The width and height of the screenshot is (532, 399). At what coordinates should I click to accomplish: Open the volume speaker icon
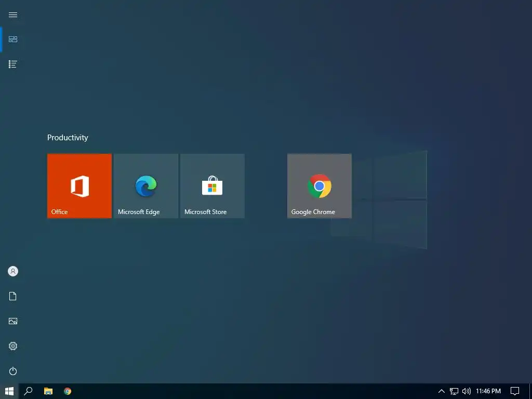(467, 391)
